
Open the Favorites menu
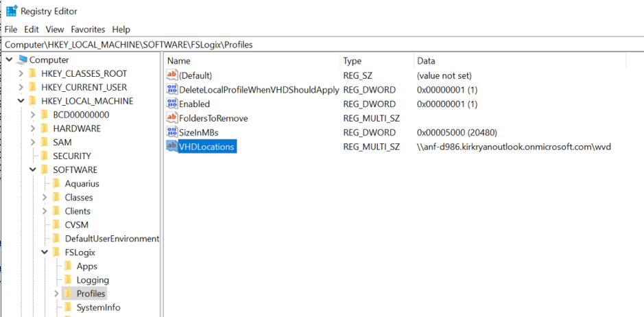(x=88, y=30)
